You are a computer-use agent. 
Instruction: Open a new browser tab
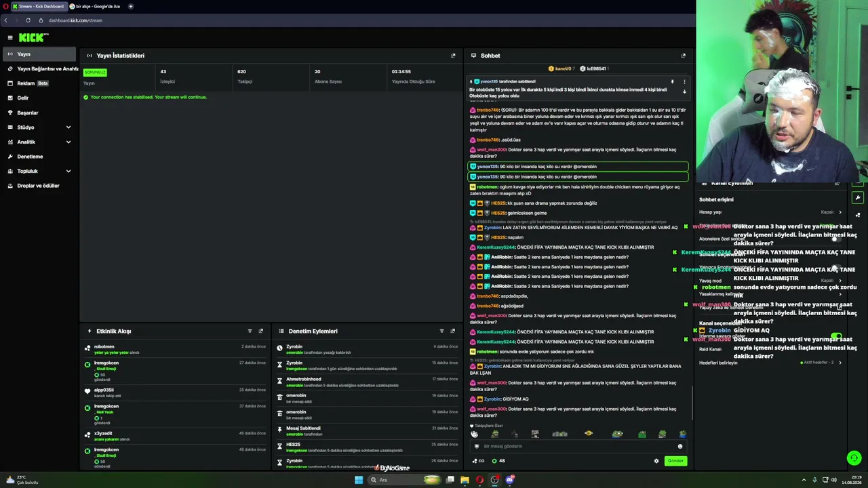[x=130, y=6]
